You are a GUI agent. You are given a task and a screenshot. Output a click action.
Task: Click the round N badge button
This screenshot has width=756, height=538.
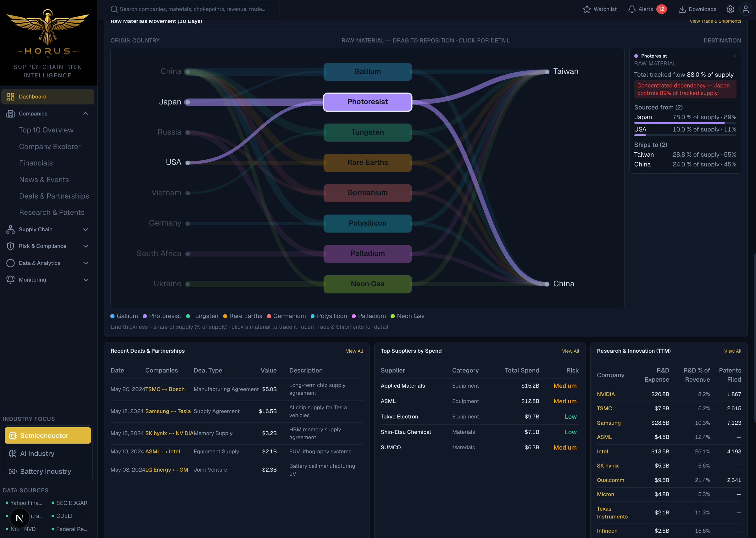point(19,518)
